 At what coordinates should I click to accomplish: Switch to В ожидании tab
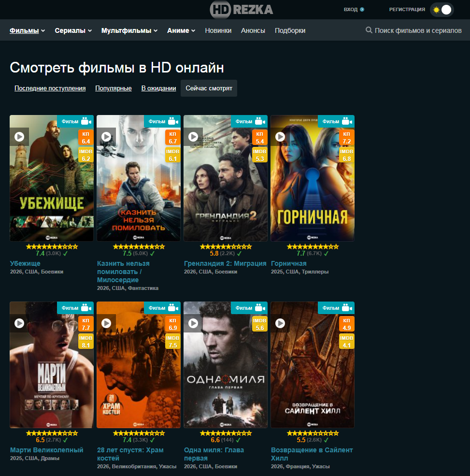[159, 88]
